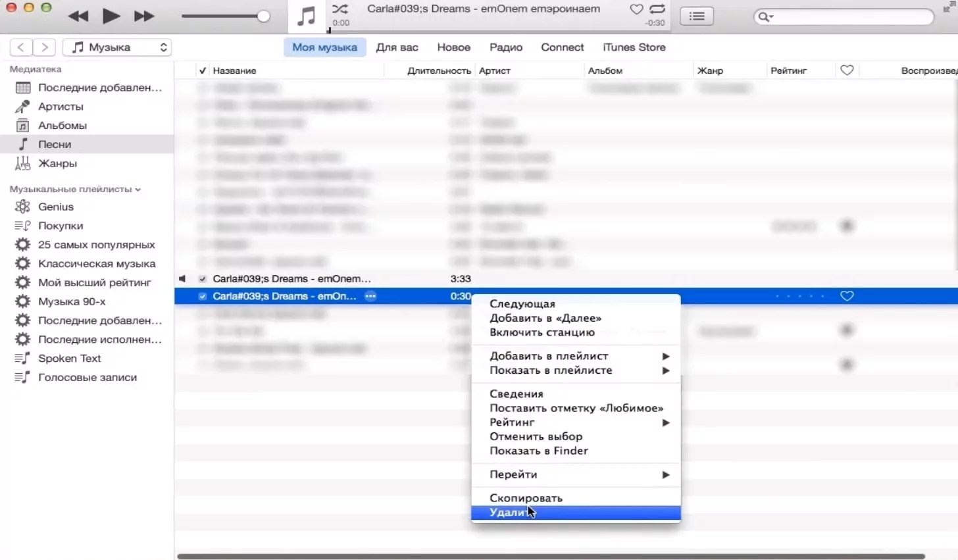The image size is (958, 560).
Task: Open the Радио tab
Action: pos(506,47)
